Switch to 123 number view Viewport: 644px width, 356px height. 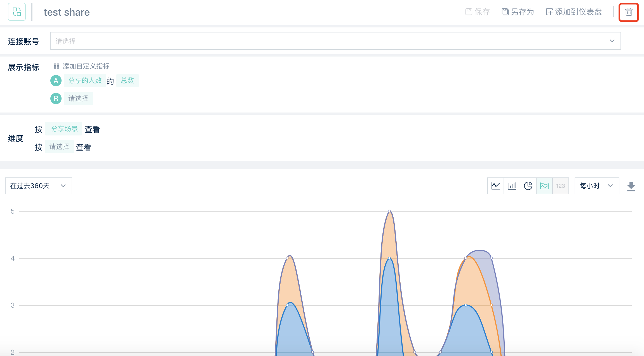[x=561, y=186]
